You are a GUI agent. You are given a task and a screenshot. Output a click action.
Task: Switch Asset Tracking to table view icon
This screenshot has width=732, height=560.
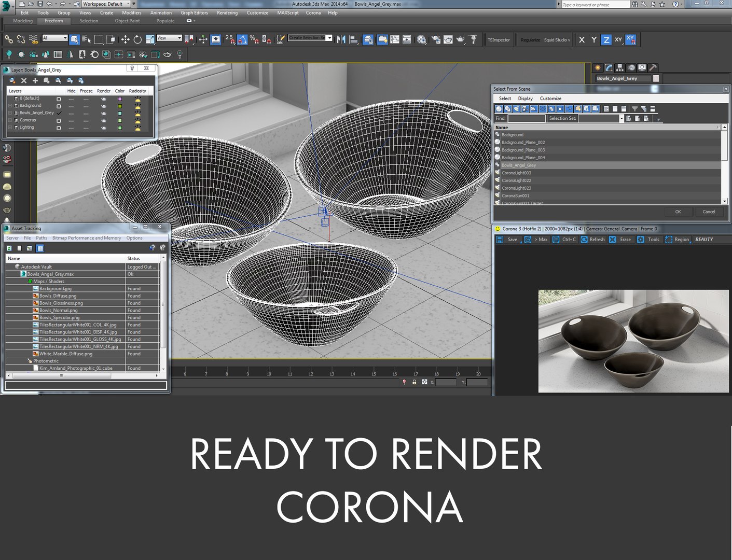point(40,248)
